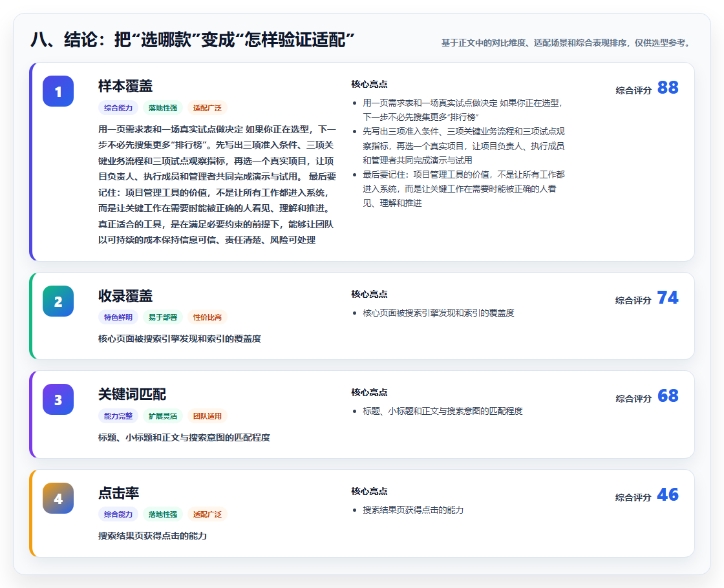Click the 易于部署 tag under 收录覆盖
Screen dimensions: 724x588
pyautogui.click(x=163, y=317)
